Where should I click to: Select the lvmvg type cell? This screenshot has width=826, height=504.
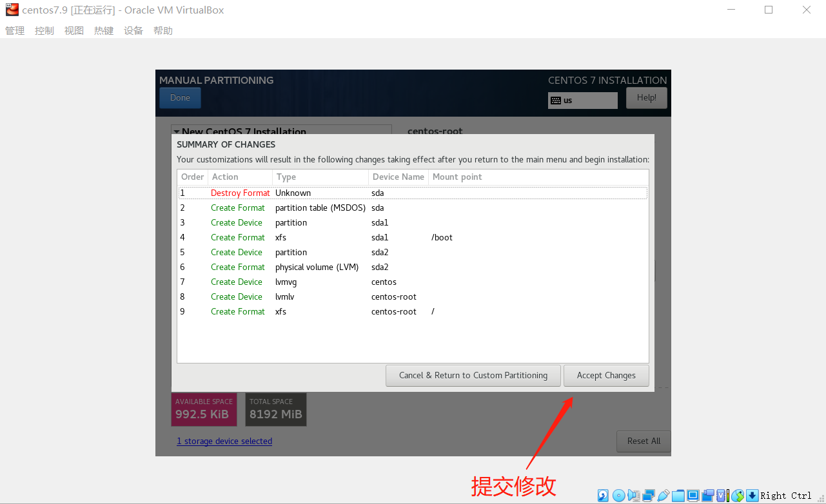point(286,282)
